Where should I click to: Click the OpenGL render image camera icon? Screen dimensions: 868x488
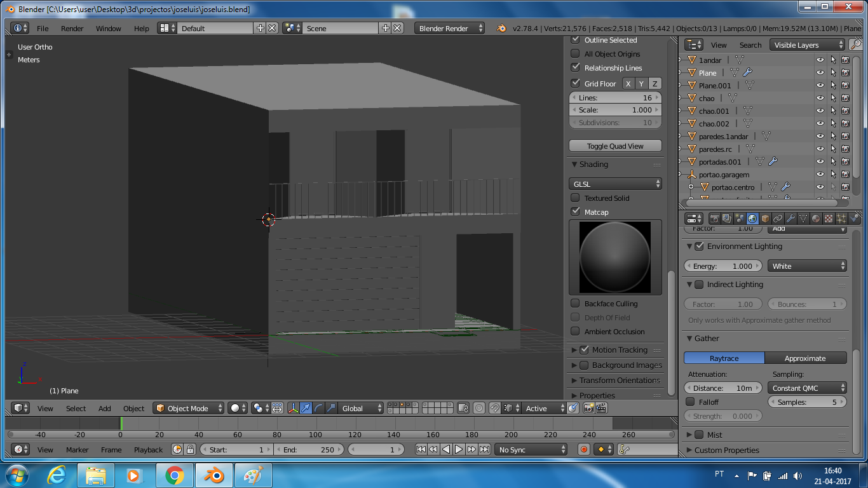[589, 409]
